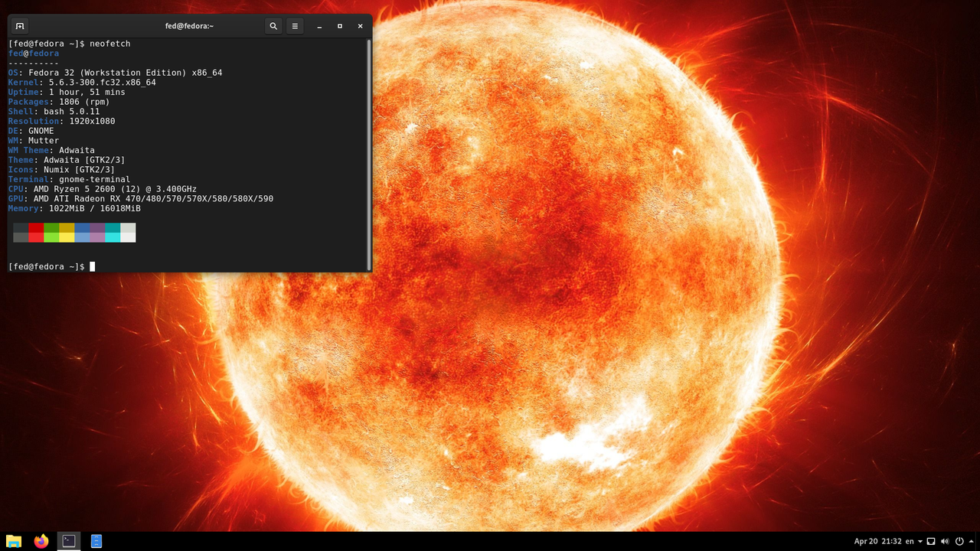Screen dimensions: 980x551
Task: Click the bright red swatch in bottom row
Action: pos(36,237)
